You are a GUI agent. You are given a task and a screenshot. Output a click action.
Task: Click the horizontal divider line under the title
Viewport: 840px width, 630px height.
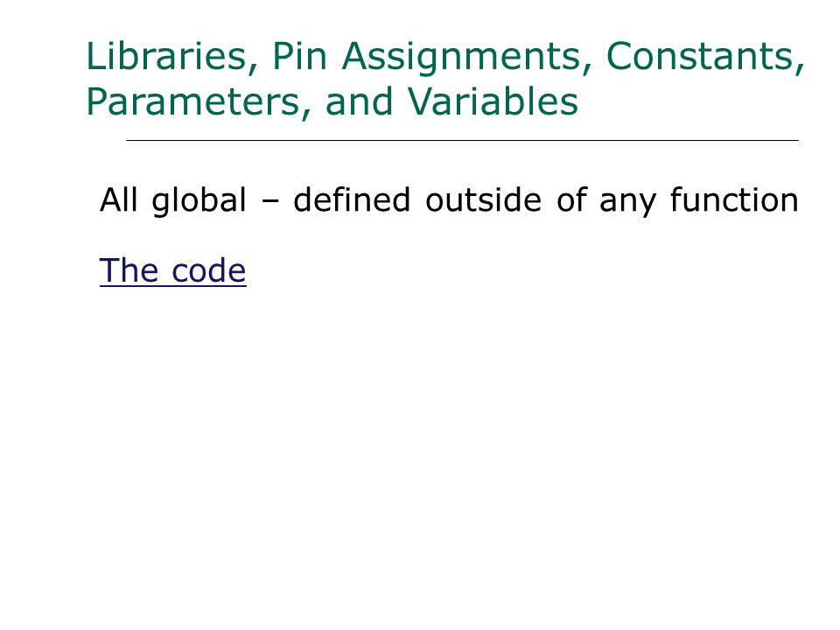click(x=462, y=140)
